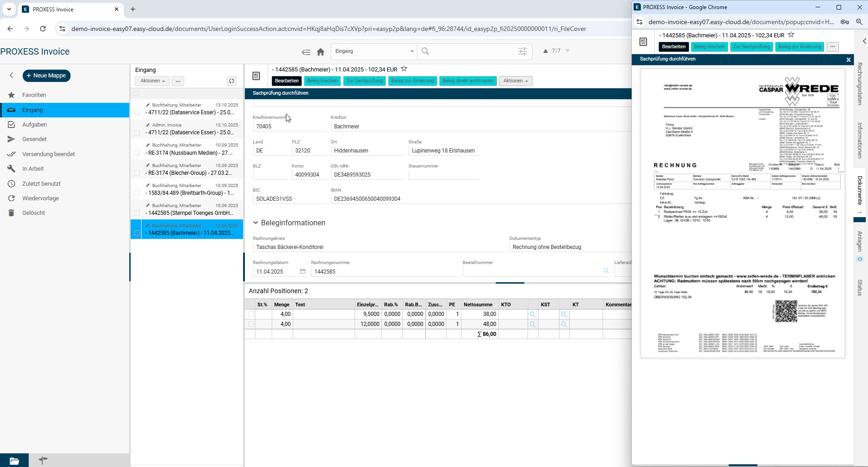Check the box for RE-3174 Nussbaum Medien
This screenshot has height=467, width=868.
pyautogui.click(x=137, y=153)
